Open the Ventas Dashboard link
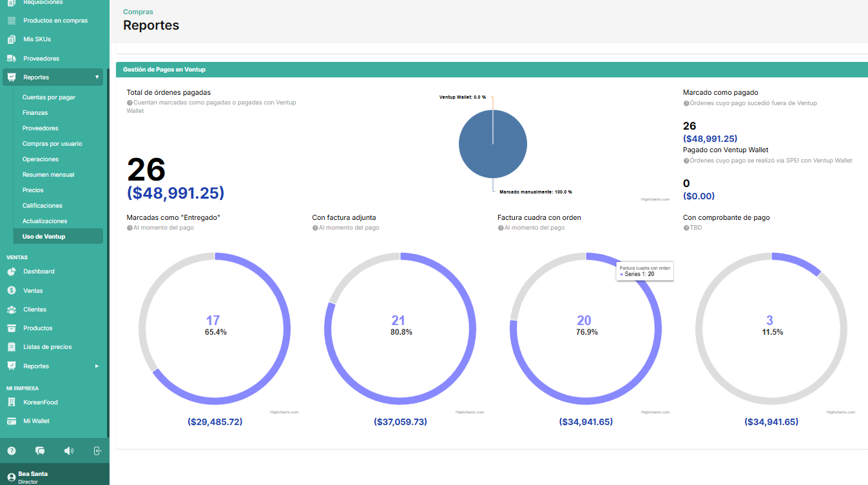Image resolution: width=868 pixels, height=485 pixels. coord(39,272)
